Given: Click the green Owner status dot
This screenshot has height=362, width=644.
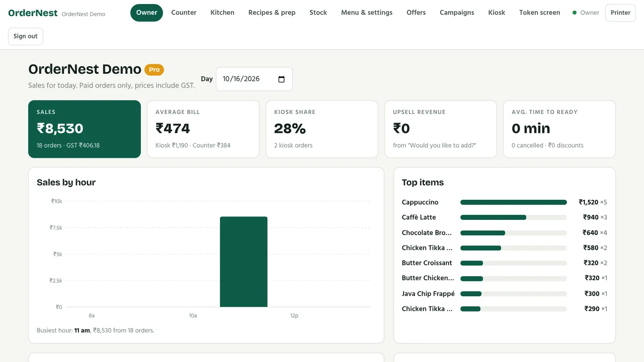Looking at the screenshot, I should point(575,13).
